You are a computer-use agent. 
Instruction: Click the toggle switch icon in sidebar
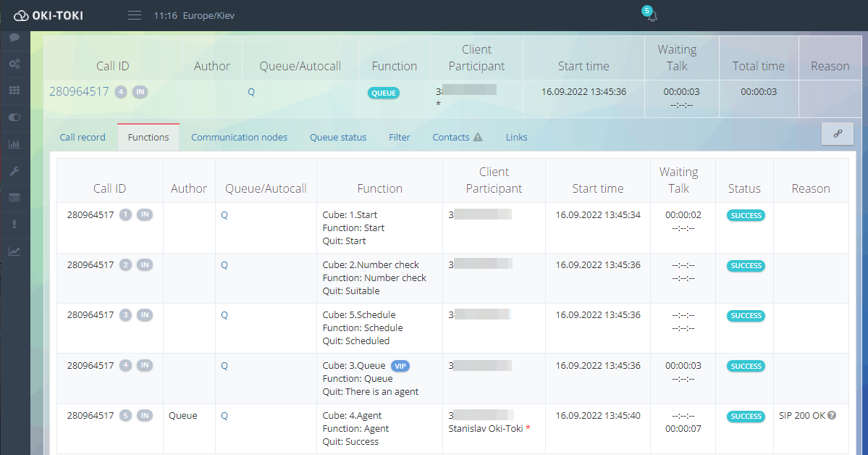[x=14, y=117]
